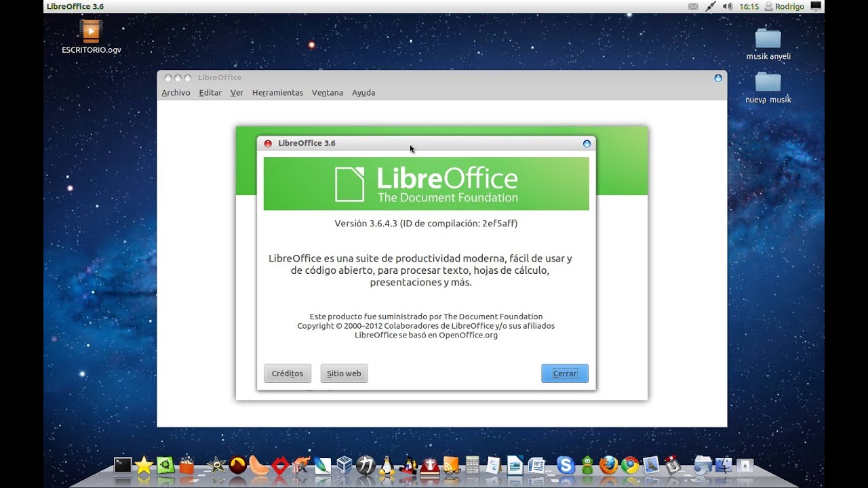
Task: Launch Google Chrome from the dock
Action: (x=630, y=465)
